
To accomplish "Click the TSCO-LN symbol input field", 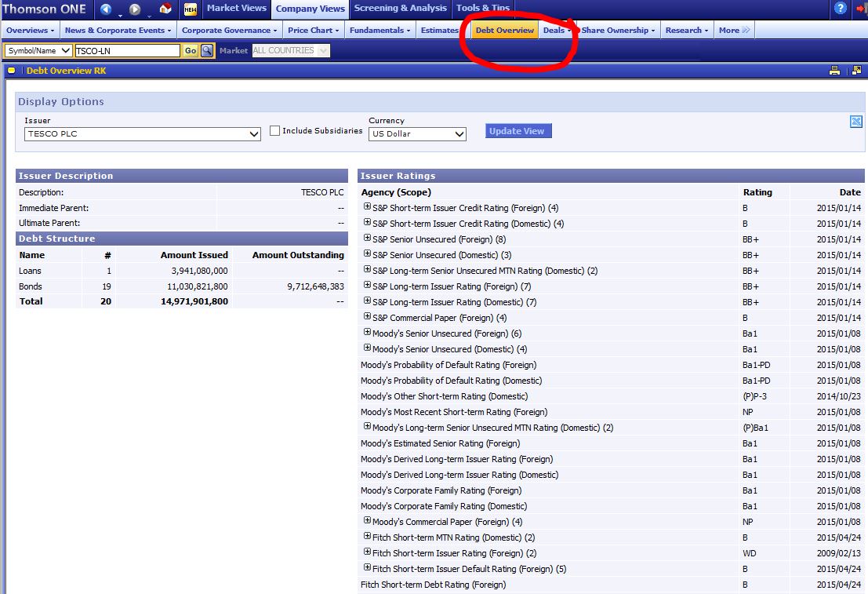I will tap(127, 50).
